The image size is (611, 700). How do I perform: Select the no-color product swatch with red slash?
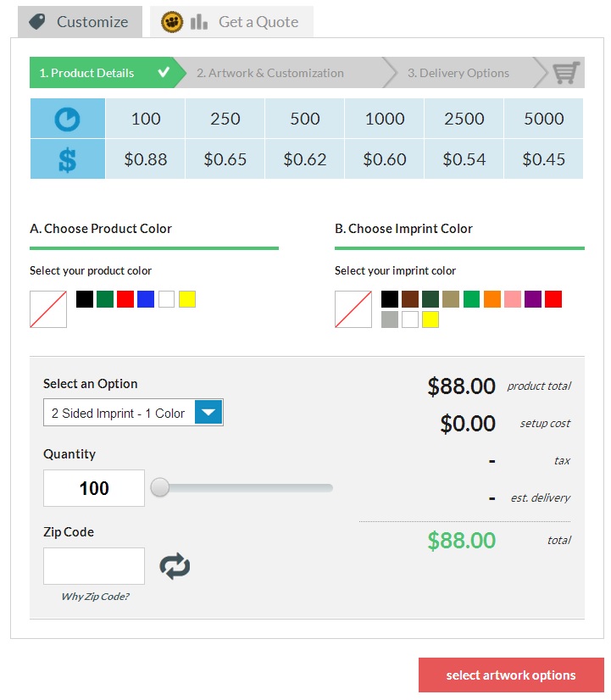click(x=47, y=309)
